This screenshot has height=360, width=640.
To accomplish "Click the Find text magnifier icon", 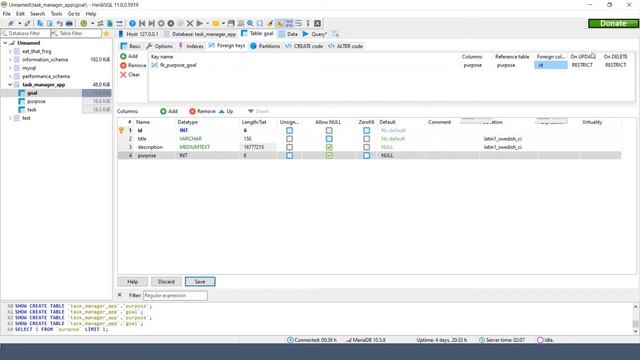I will 250,23.
